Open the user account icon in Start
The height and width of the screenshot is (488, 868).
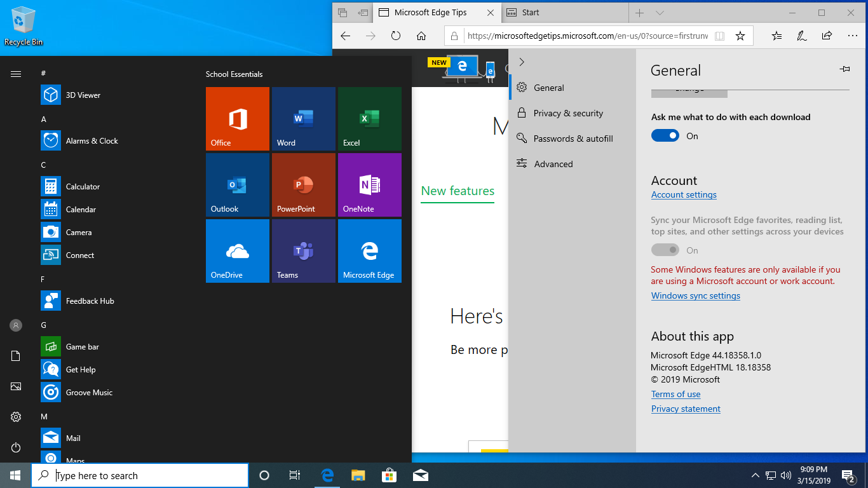coord(16,325)
